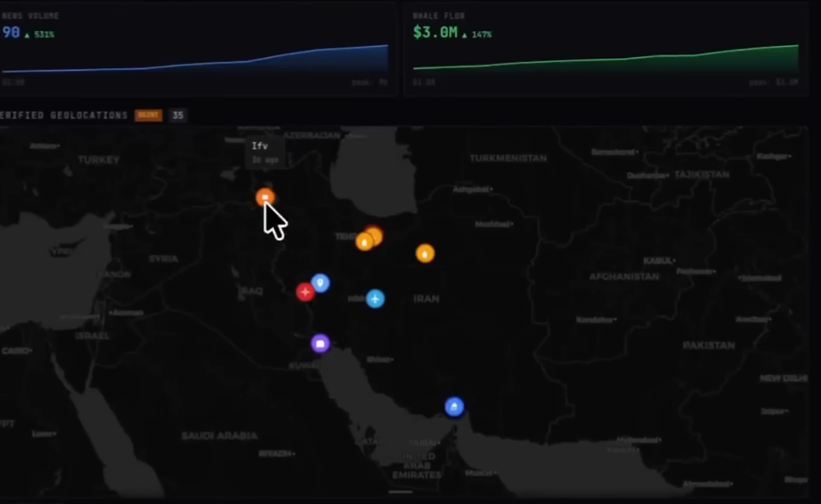821x504 pixels.
Task: Click the green Whale Flow trend chart
Action: coord(606,59)
